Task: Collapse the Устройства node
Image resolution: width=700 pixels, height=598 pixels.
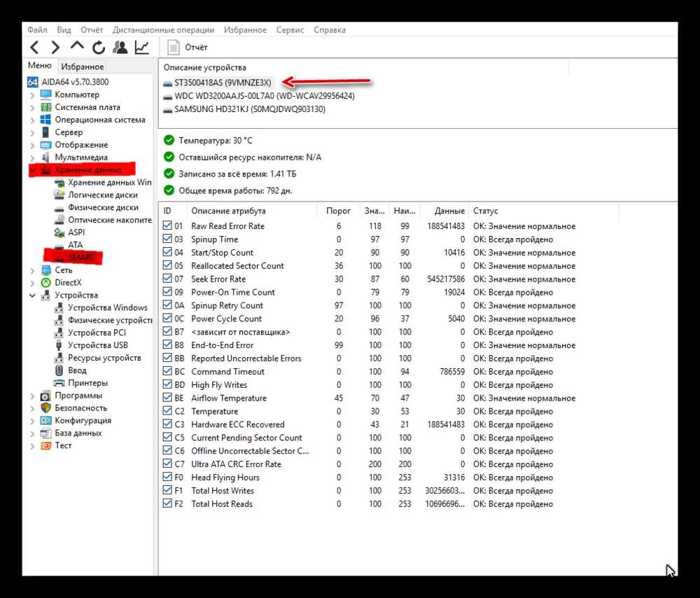Action: click(32, 295)
